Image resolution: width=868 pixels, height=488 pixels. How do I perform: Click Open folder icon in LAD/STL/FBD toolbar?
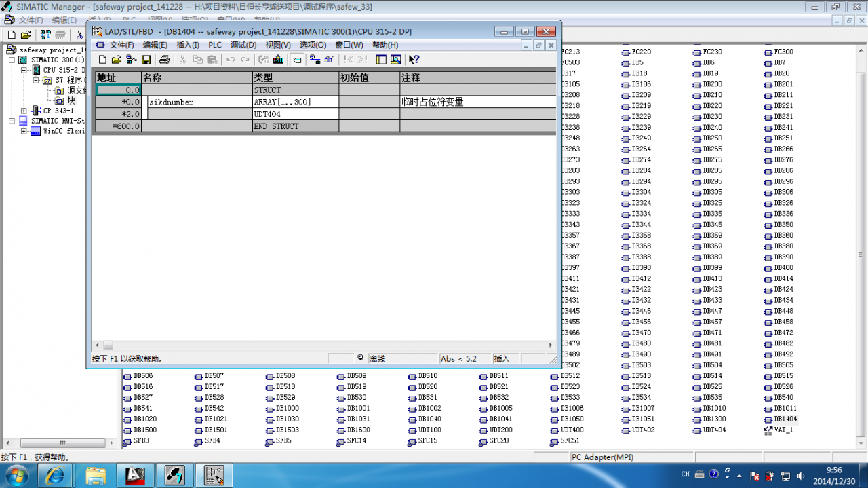(117, 60)
